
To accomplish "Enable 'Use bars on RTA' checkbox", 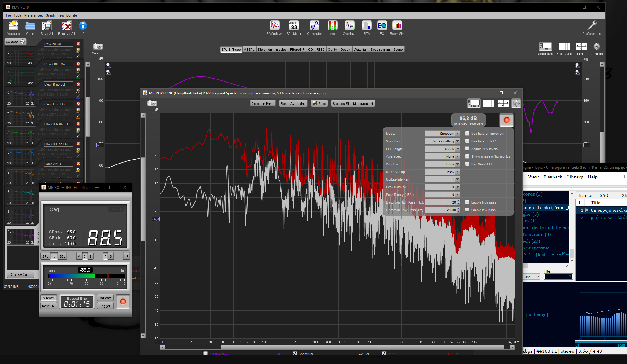I will (x=467, y=141).
